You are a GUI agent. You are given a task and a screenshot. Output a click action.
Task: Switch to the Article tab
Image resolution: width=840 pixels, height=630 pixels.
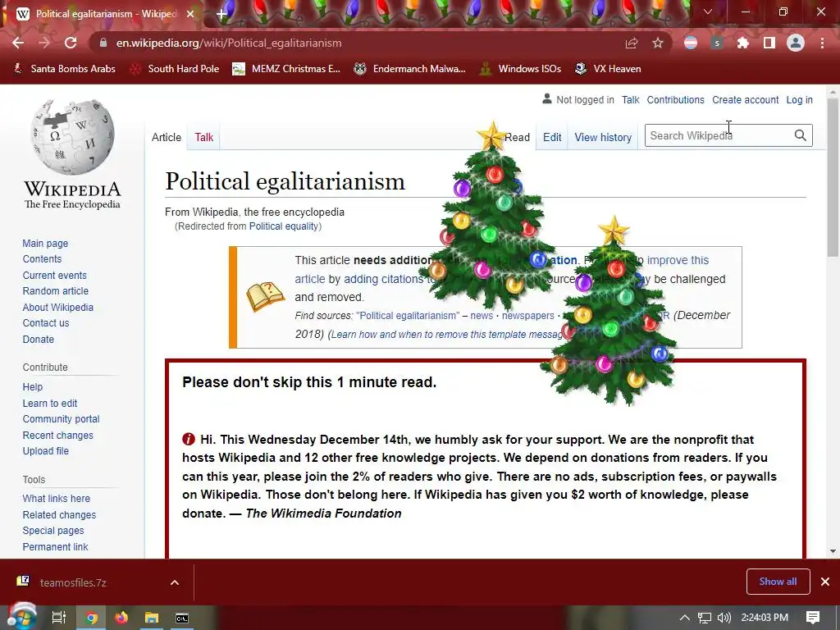167,137
